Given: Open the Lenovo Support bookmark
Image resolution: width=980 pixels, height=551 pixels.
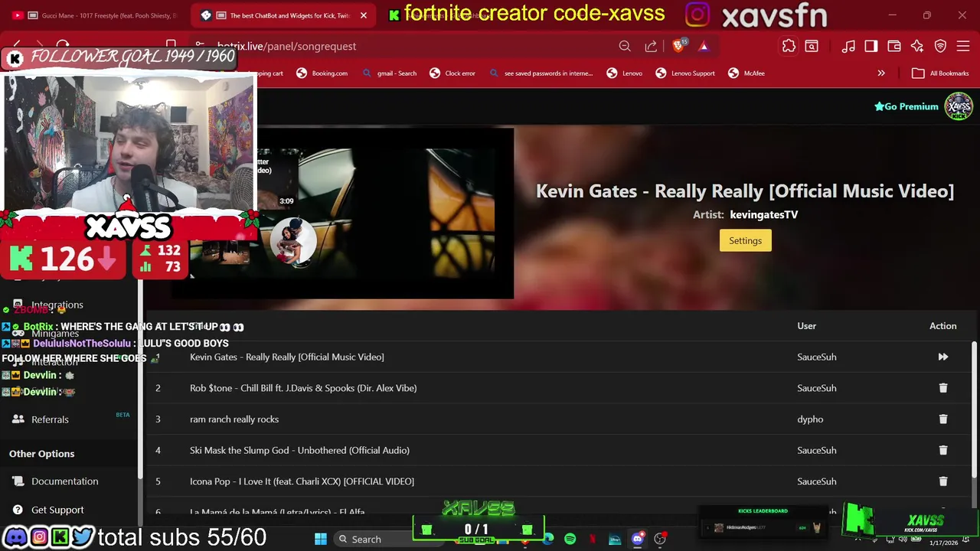Looking at the screenshot, I should (685, 73).
